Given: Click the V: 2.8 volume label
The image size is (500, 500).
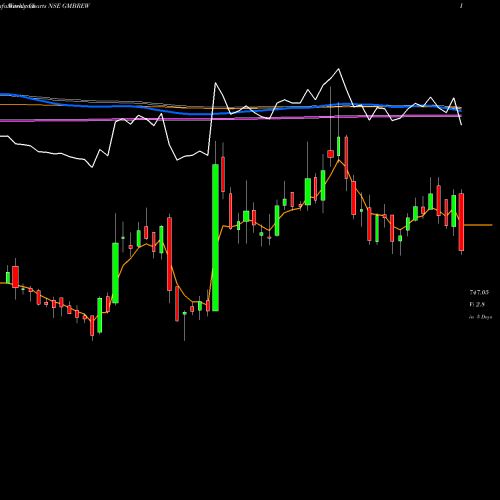Looking at the screenshot, I should 477,304.
